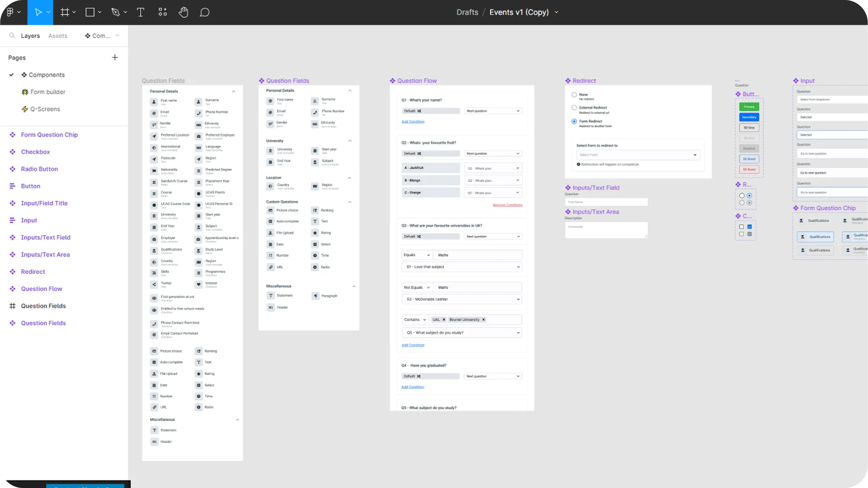Screen dimensions: 868x488
Task: Click the frame icon beside Question Fields layer
Action: [x=13, y=306]
